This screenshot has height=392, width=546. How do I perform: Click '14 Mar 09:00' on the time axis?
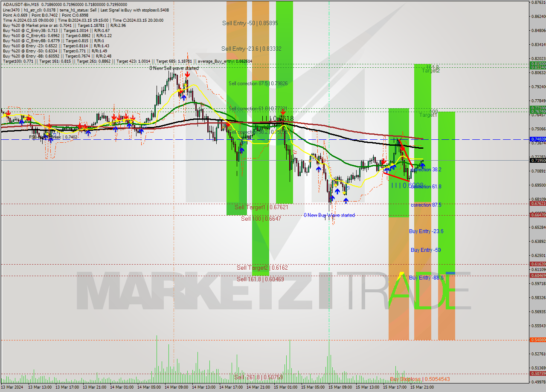point(176,387)
